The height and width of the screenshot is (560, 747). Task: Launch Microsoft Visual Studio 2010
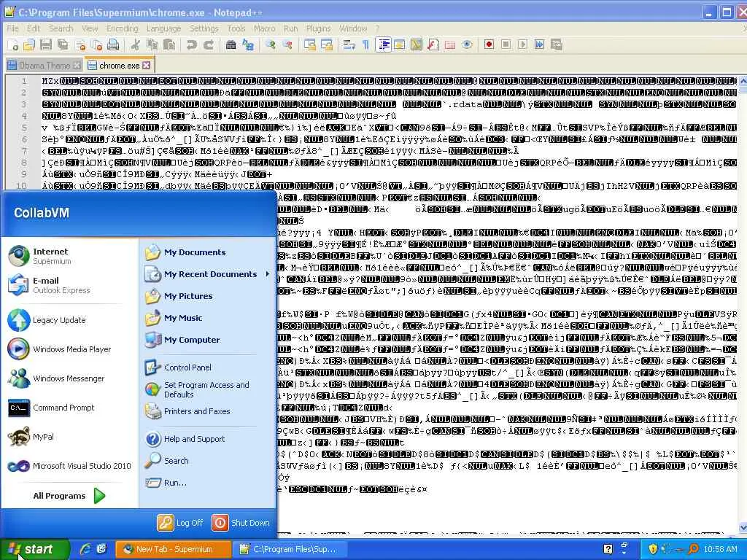coord(69,466)
